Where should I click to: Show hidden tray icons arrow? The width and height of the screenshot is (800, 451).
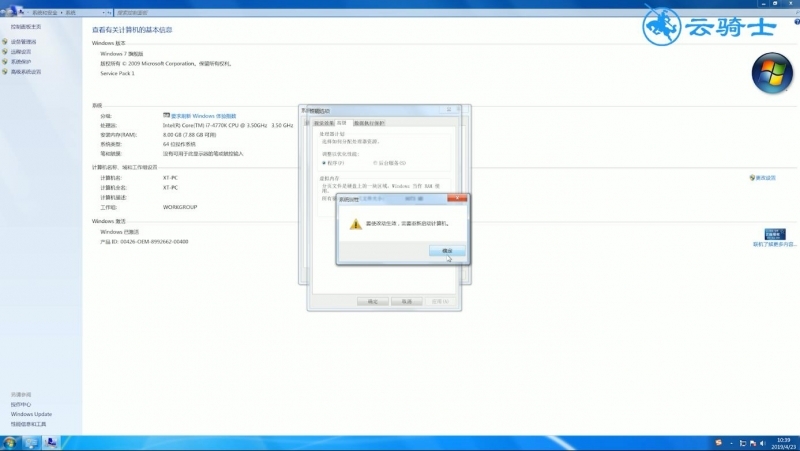tap(731, 443)
